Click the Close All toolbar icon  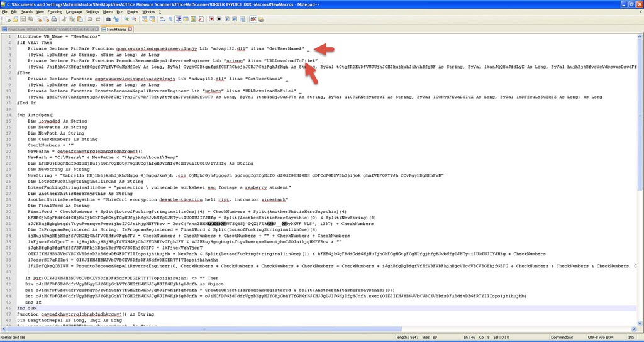tap(47, 19)
